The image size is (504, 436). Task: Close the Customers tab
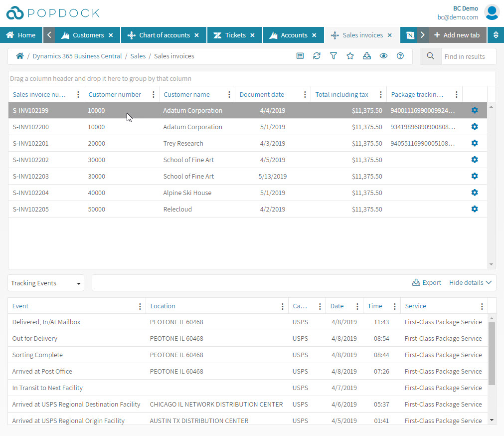111,35
